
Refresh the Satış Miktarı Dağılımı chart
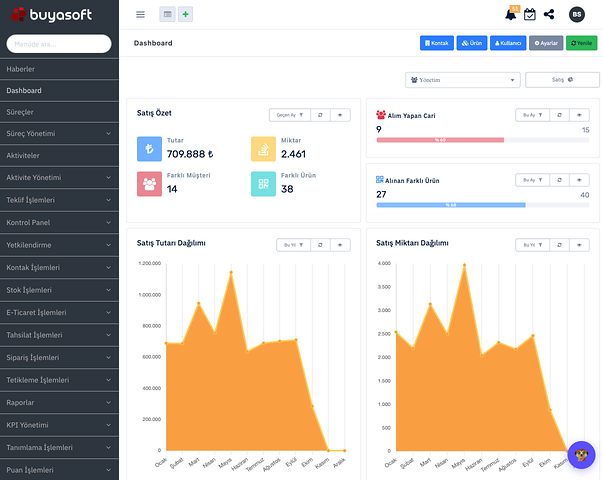(559, 245)
